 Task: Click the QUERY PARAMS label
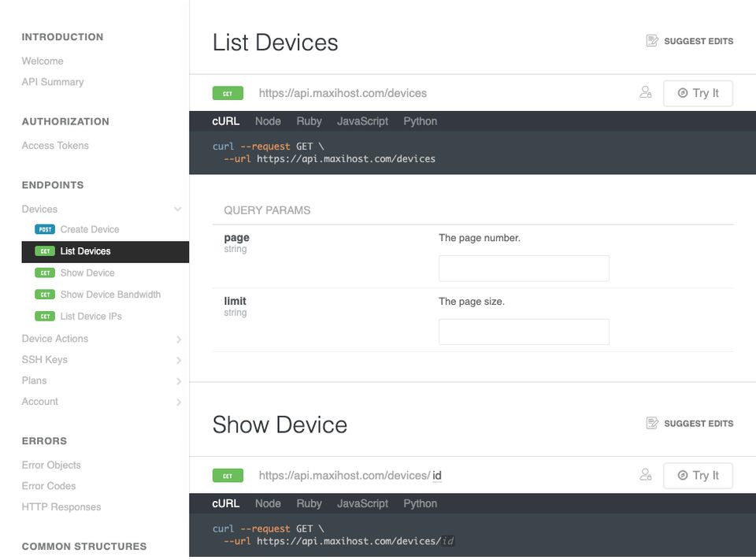point(267,210)
